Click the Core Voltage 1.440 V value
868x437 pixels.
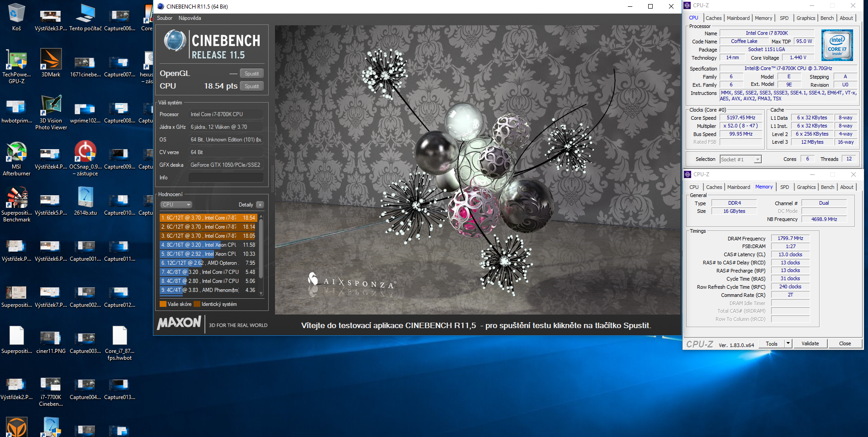point(798,57)
